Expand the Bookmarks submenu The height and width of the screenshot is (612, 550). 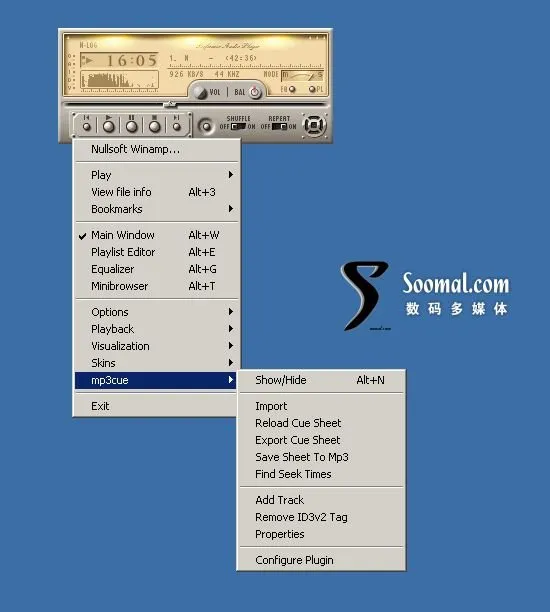coord(156,209)
